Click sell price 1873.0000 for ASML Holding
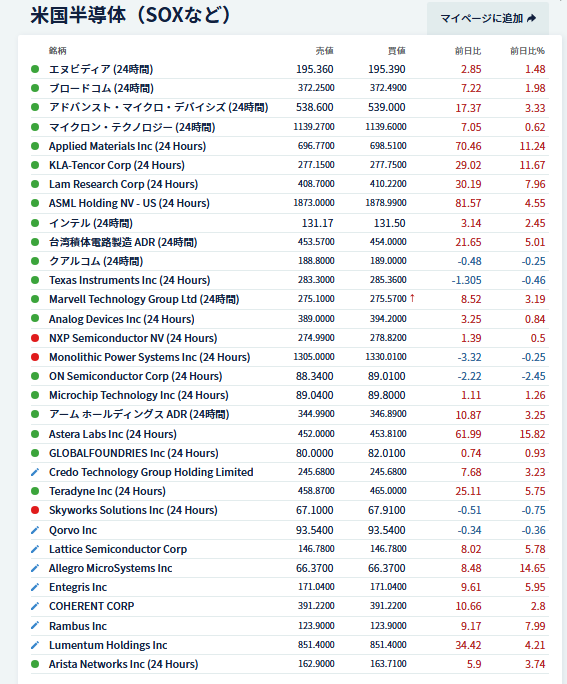 point(314,203)
